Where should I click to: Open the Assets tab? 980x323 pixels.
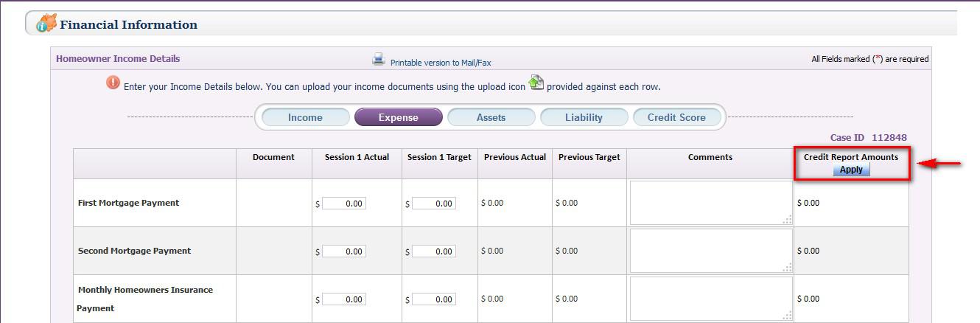491,117
